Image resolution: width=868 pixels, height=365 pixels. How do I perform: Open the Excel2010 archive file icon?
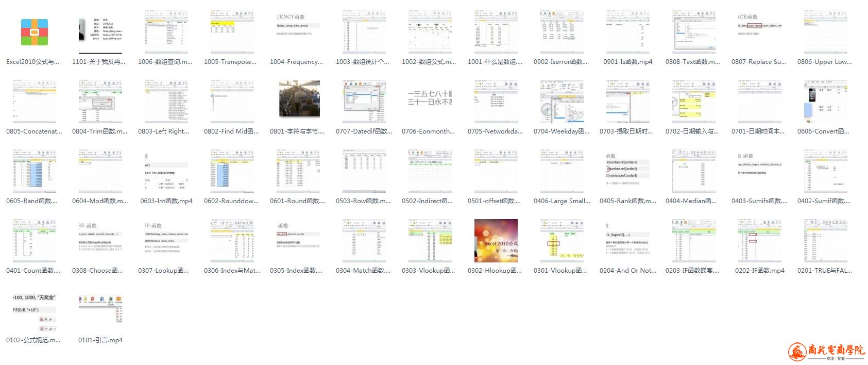(35, 32)
